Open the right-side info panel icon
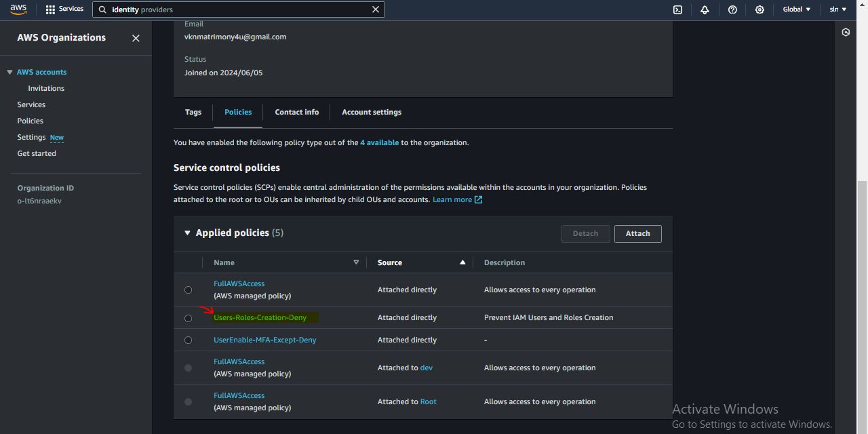Image resolution: width=868 pixels, height=434 pixels. point(846,33)
